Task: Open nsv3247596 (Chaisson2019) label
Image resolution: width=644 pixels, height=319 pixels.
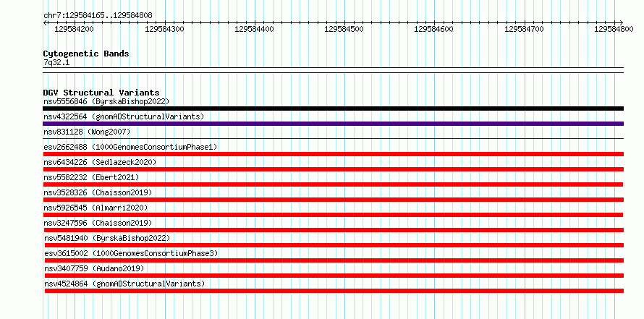Action: coord(98,223)
